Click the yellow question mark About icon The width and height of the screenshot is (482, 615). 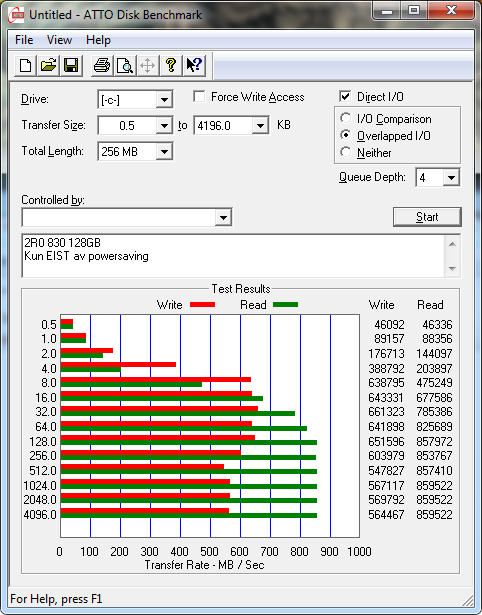click(x=171, y=66)
